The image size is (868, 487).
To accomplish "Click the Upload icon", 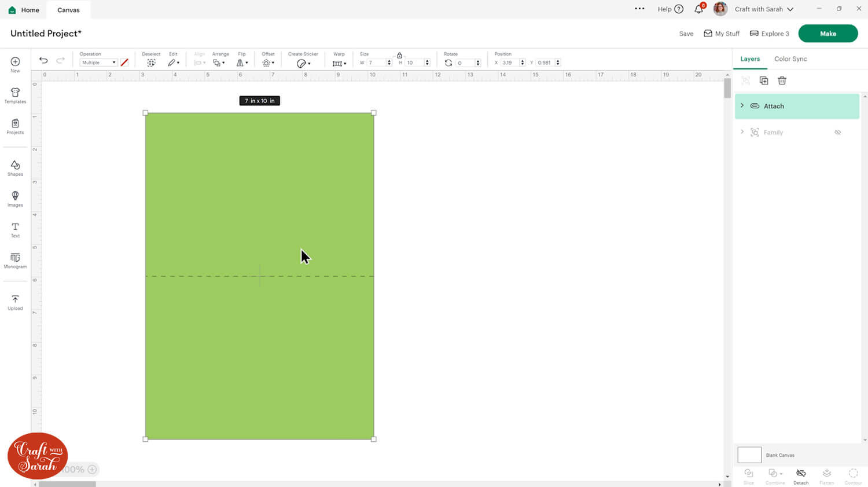I will [15, 302].
